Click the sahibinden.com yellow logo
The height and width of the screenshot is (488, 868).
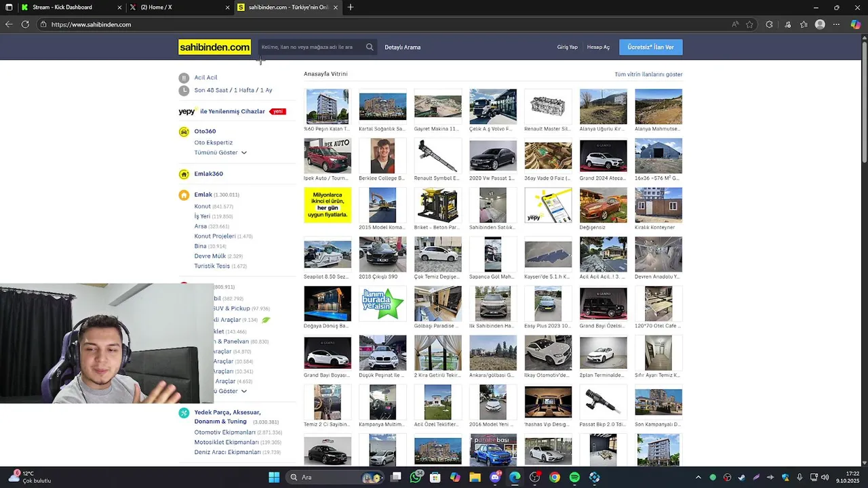click(x=214, y=47)
